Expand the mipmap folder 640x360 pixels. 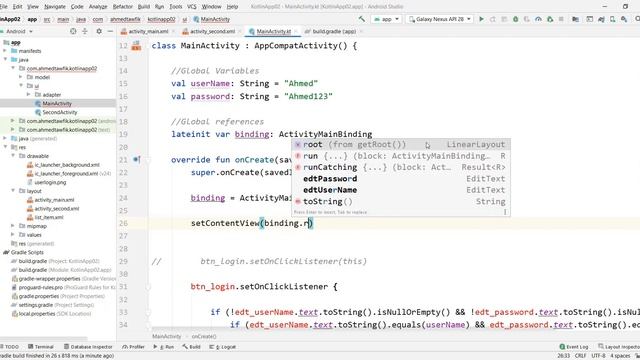(13, 226)
